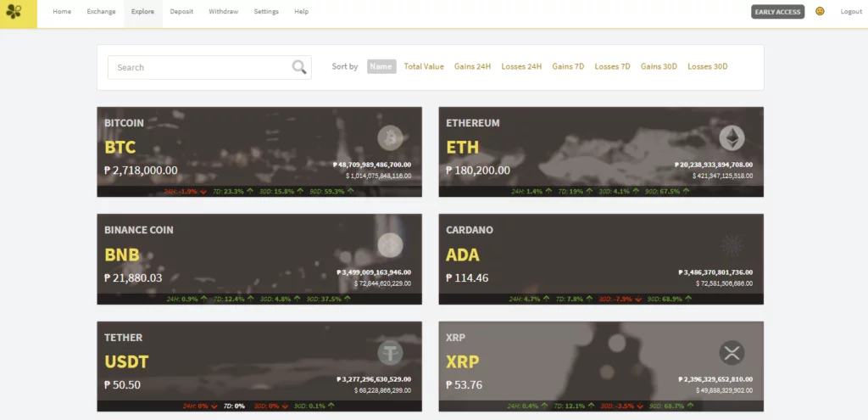Sort by Gains 30D

[659, 66]
